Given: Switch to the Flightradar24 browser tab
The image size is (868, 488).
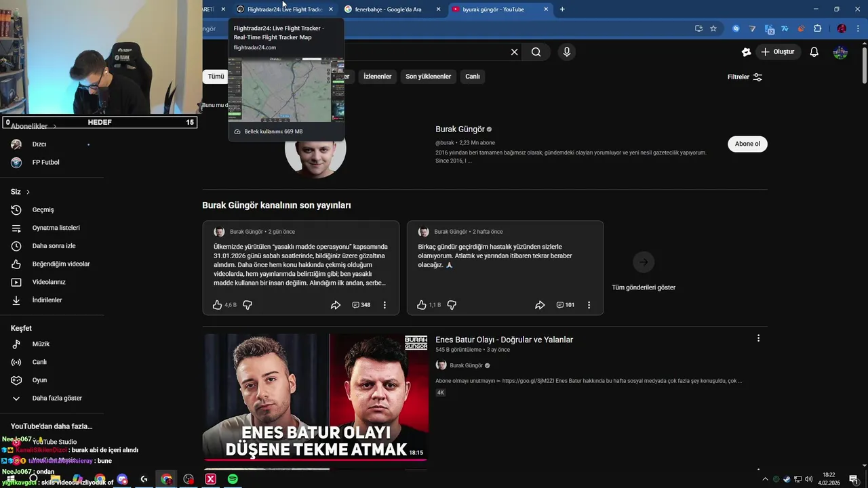Looking at the screenshot, I should pos(283,9).
